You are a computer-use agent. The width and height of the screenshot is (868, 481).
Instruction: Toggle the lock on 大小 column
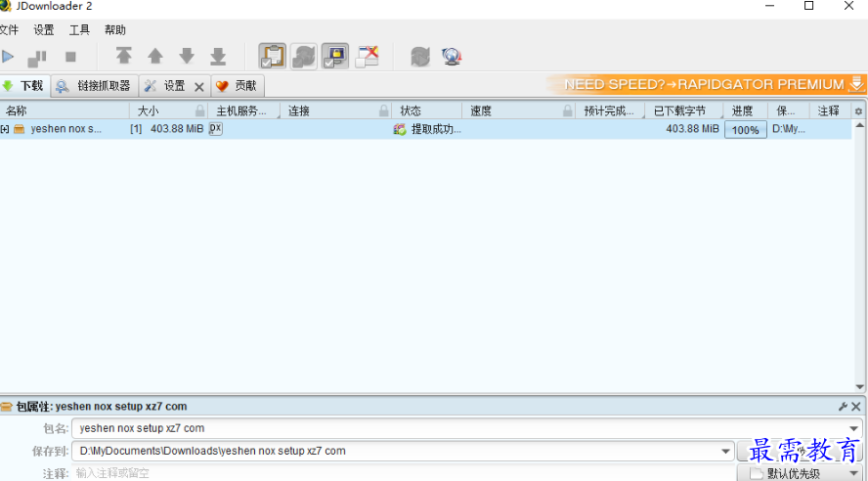[x=200, y=110]
